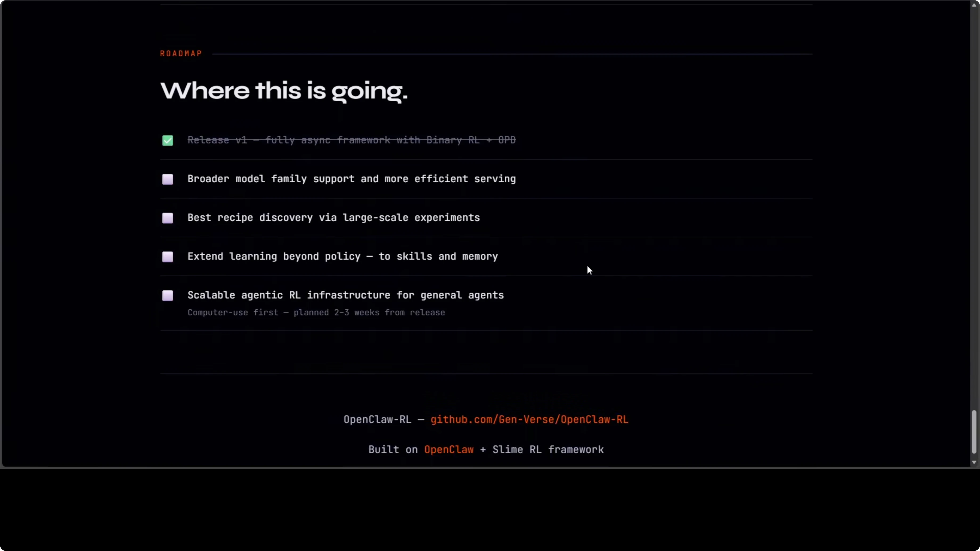
Task: Uncheck the completed "Release v1" checkbox
Action: pyautogui.click(x=168, y=140)
